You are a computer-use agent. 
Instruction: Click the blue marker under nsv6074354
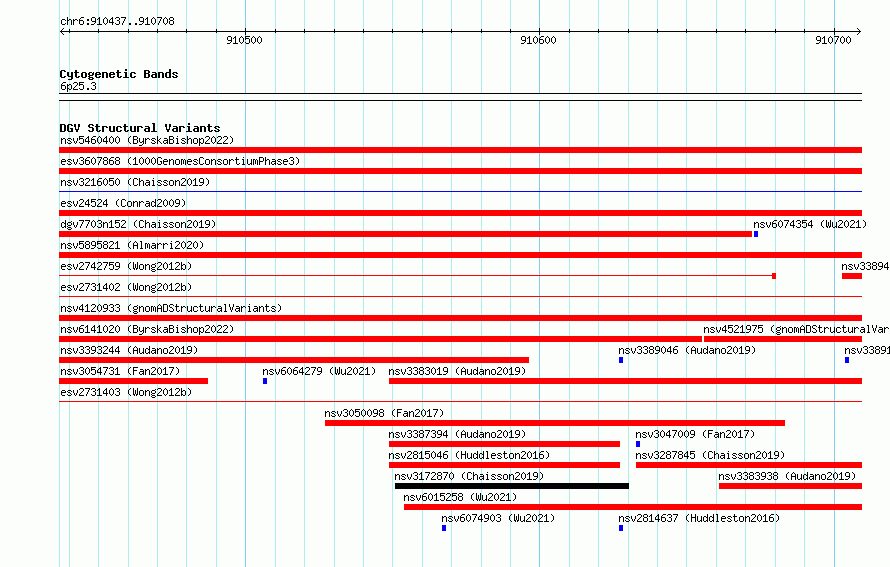click(756, 234)
